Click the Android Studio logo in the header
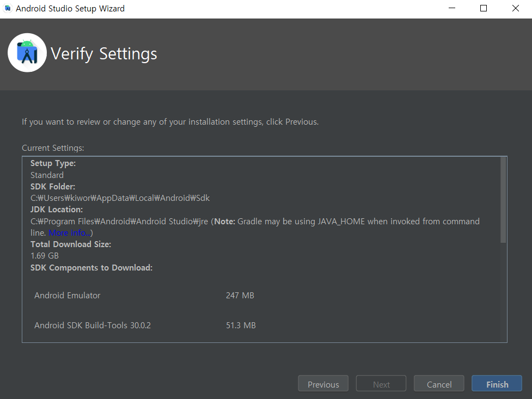Image resolution: width=532 pixels, height=399 pixels. [x=27, y=53]
